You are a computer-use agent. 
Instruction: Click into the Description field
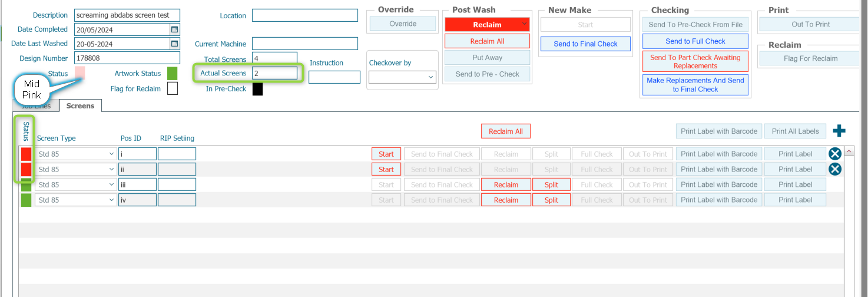(x=127, y=15)
